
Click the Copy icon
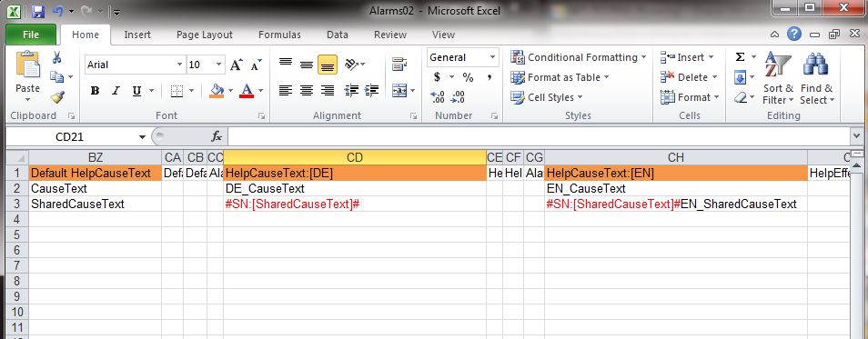(56, 76)
